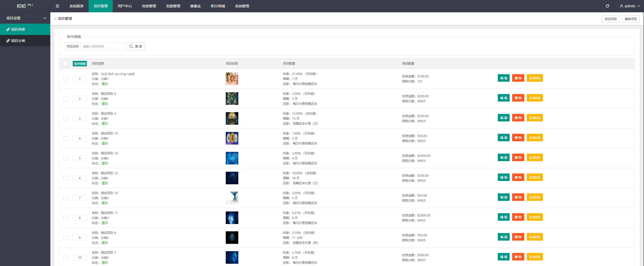Click the 显示 status of 测试项目-12
Viewport: 644px width, 266px height.
105,183
